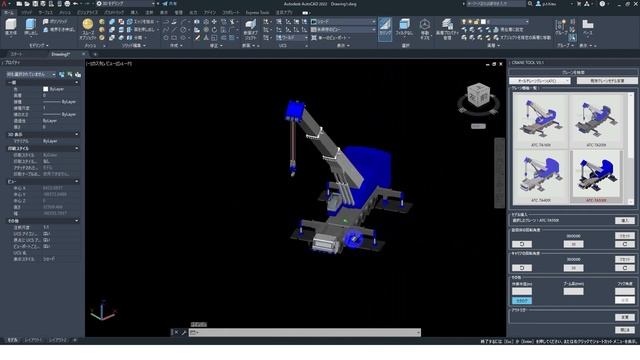
Task: Toggle the layer on/off lightbulb
Action: click(x=464, y=22)
